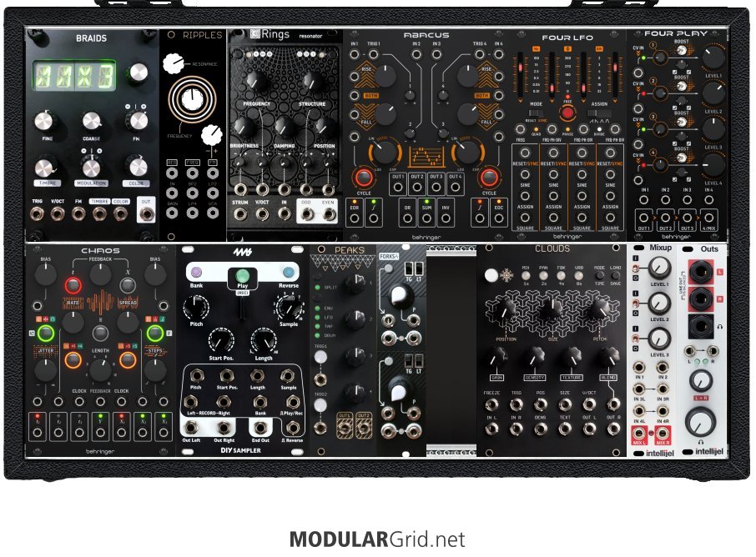Click the Abacus SUM output jack

click(x=426, y=218)
